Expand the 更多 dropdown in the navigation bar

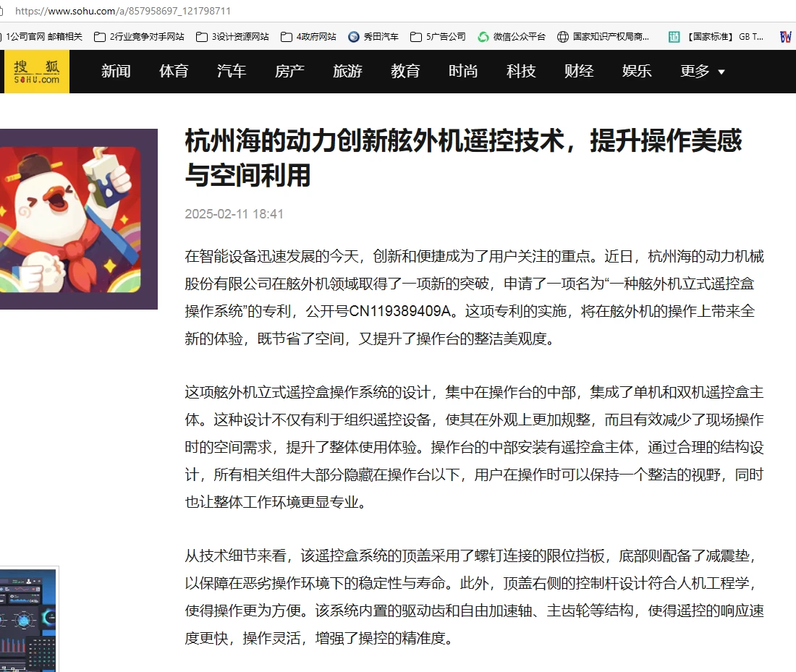pos(700,71)
